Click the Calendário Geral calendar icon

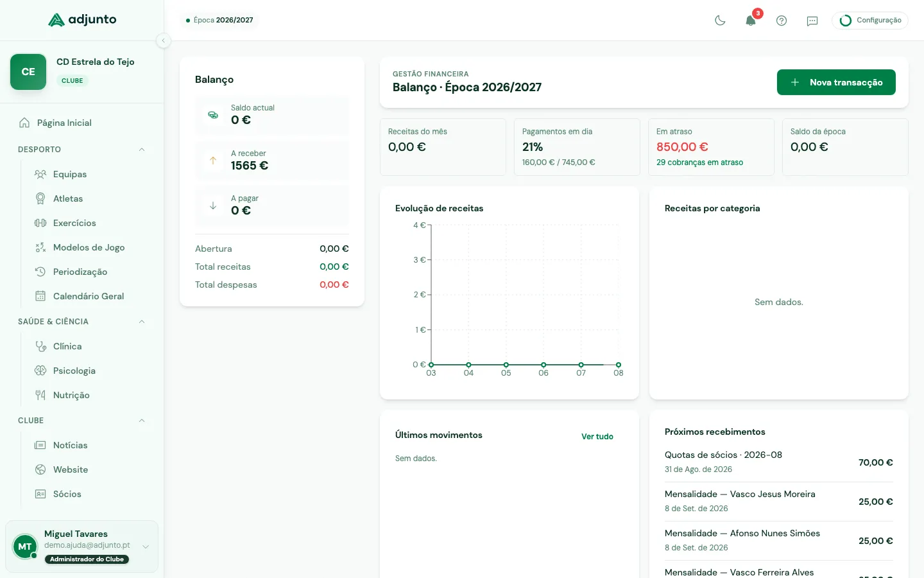40,296
